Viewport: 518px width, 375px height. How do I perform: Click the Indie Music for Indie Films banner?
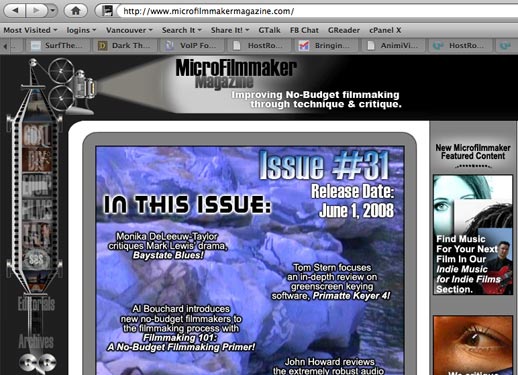pyautogui.click(x=473, y=235)
